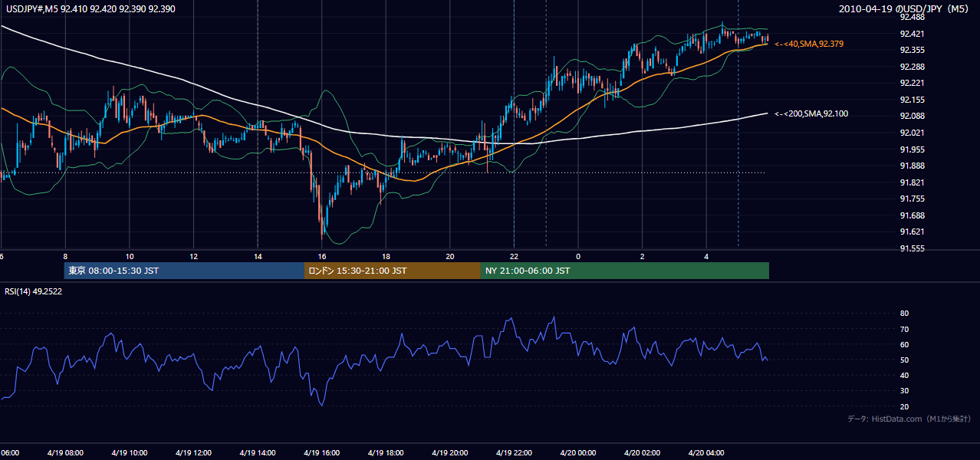Click the RSI 30 level label

click(x=904, y=390)
